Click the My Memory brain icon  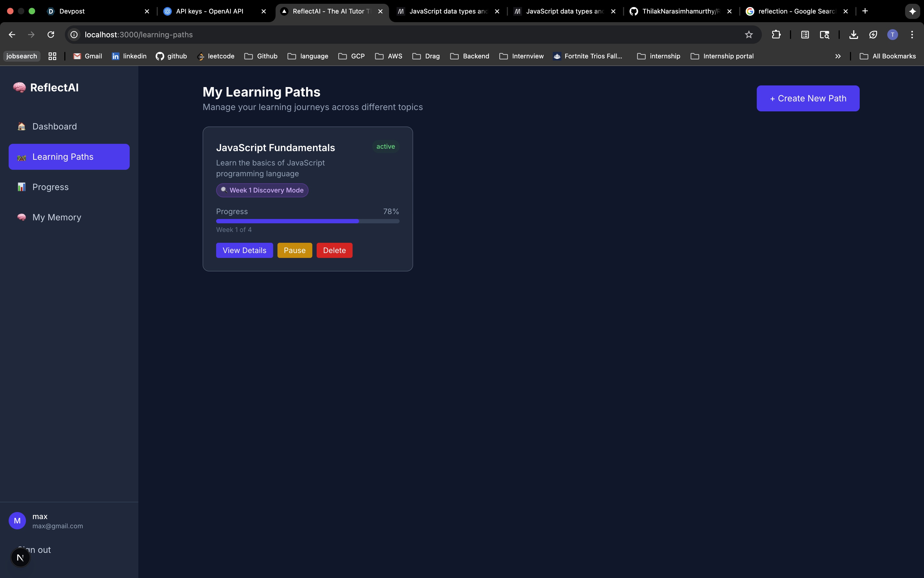click(21, 217)
